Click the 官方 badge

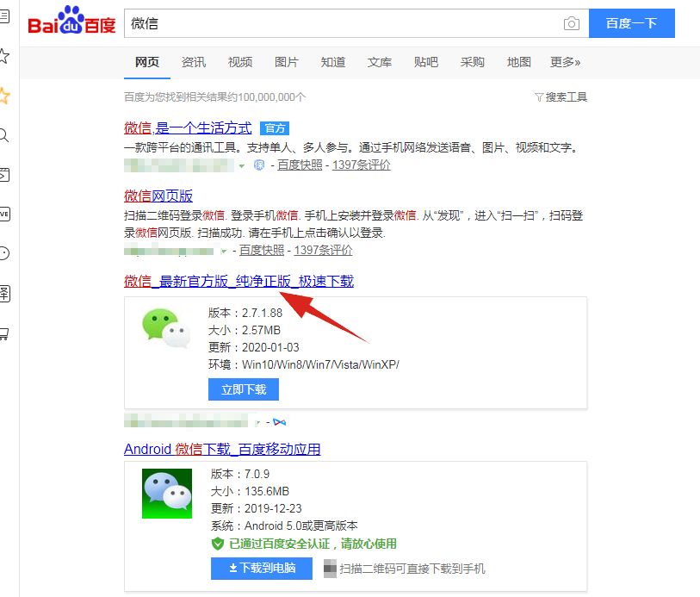pyautogui.click(x=275, y=128)
